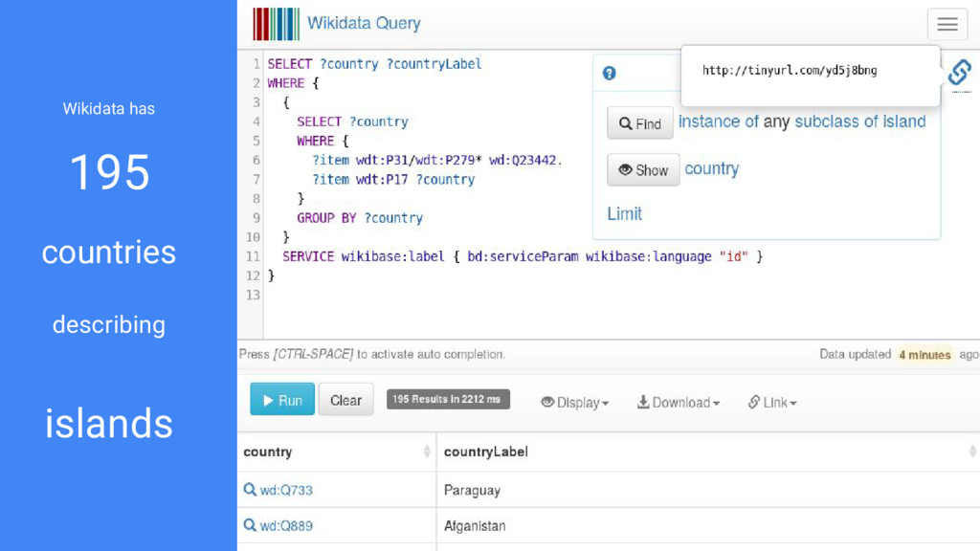Click the blue help question mark icon
This screenshot has width=980, height=551.
(609, 73)
